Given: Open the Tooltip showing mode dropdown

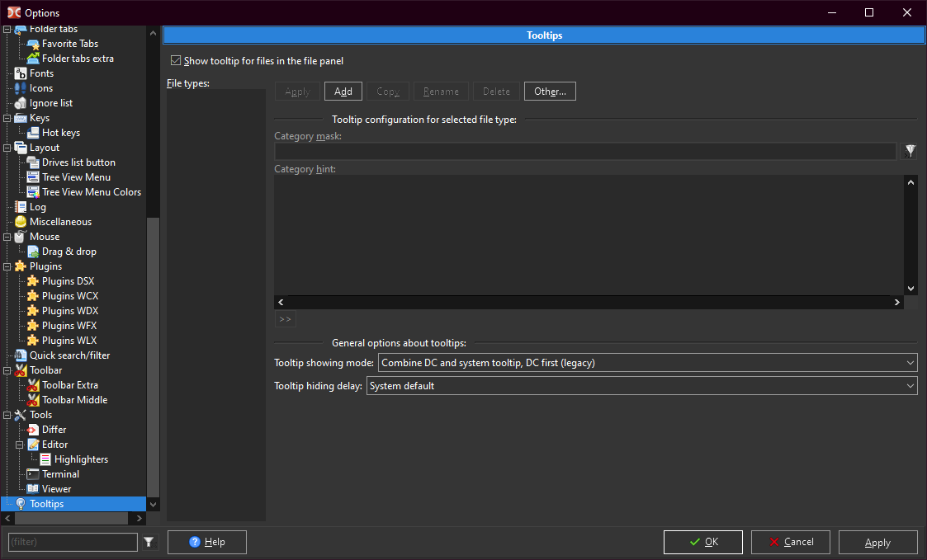Looking at the screenshot, I should point(647,363).
